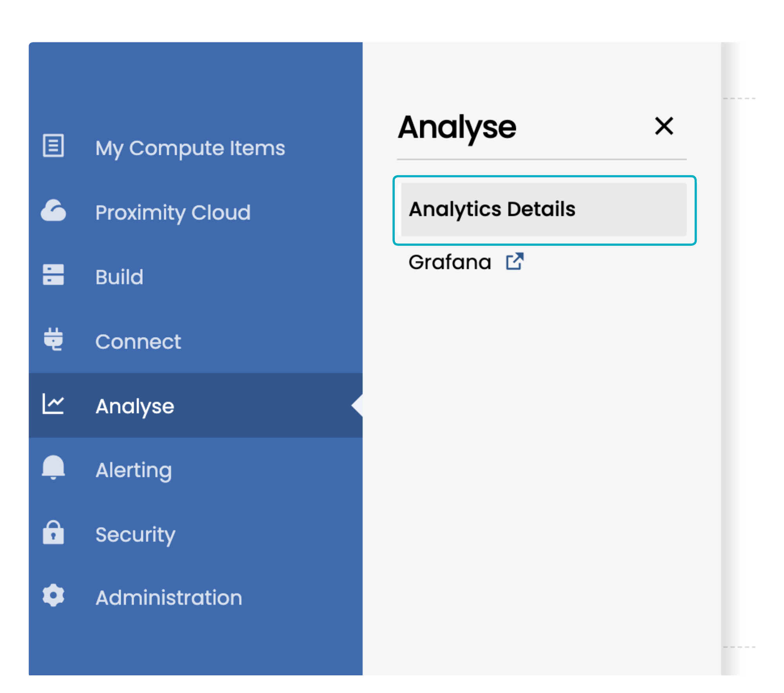Close the Analyse submenu panel

(x=664, y=126)
